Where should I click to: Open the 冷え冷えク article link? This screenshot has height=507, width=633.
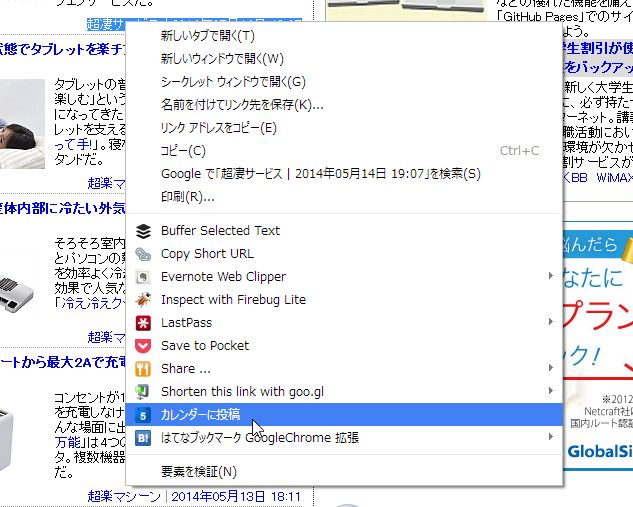click(x=92, y=304)
